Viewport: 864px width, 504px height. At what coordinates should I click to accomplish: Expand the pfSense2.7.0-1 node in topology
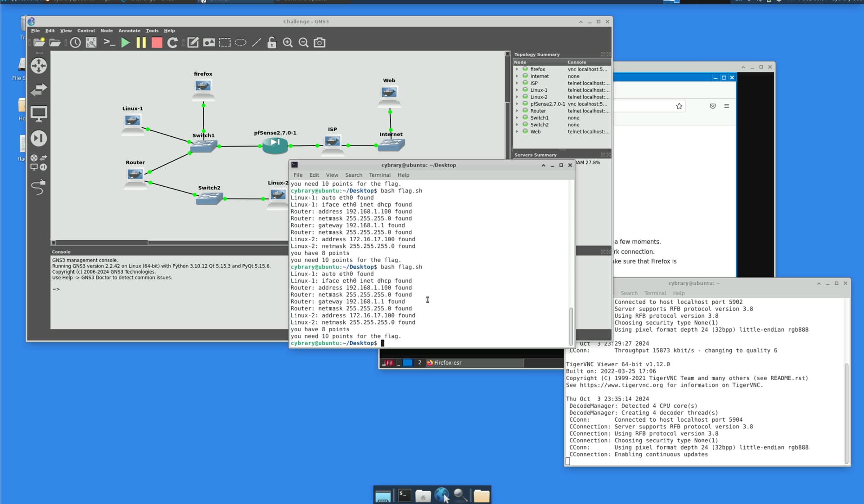[517, 104]
